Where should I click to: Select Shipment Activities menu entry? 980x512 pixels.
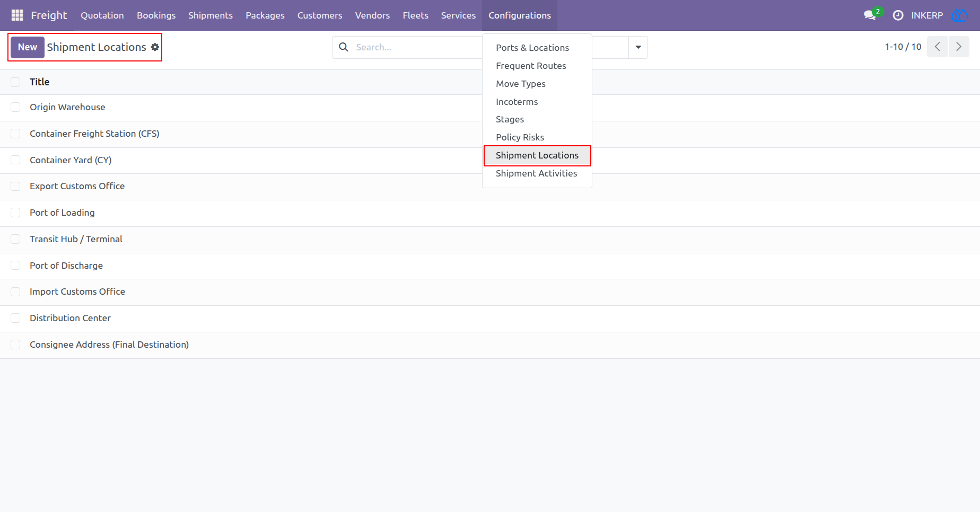pyautogui.click(x=537, y=173)
